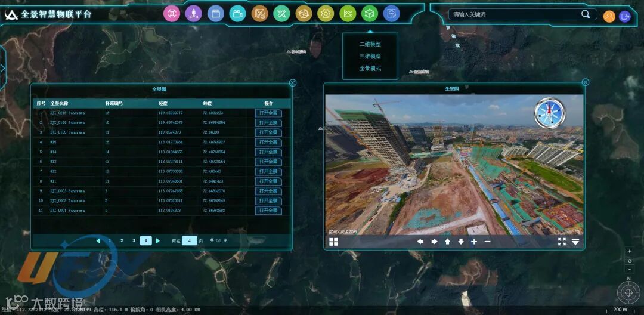Zoom out the panorama viewer
The height and width of the screenshot is (315, 644).
[488, 242]
